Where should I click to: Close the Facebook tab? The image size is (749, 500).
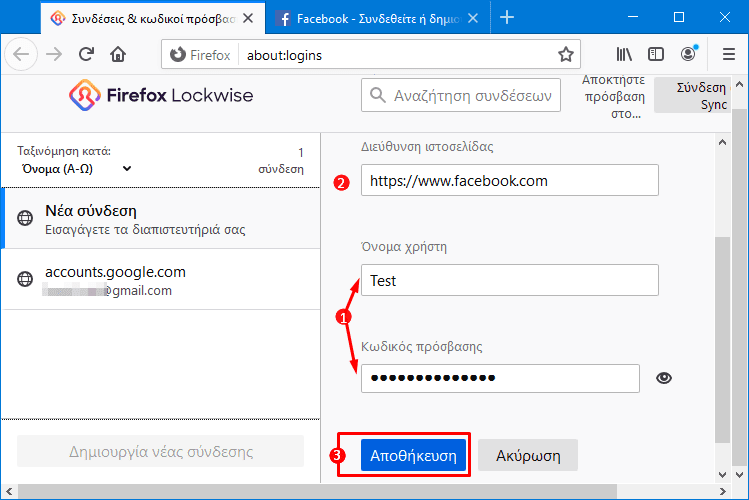[473, 18]
